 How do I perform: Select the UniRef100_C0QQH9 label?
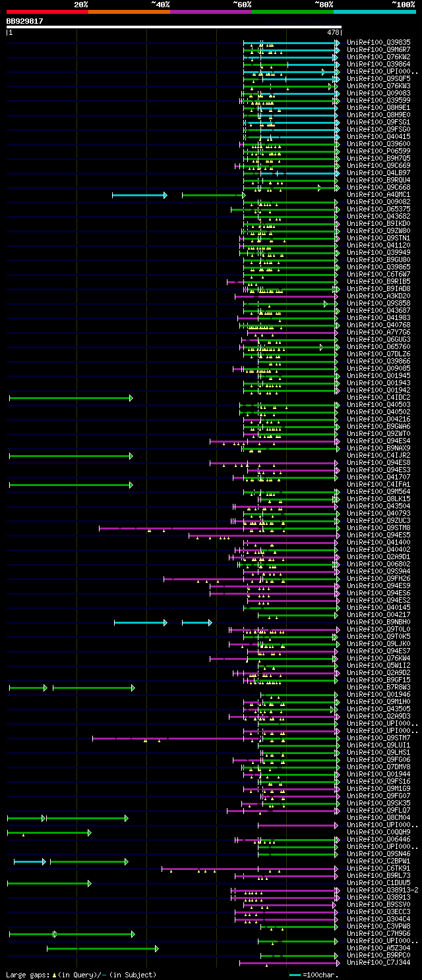pos(378,832)
